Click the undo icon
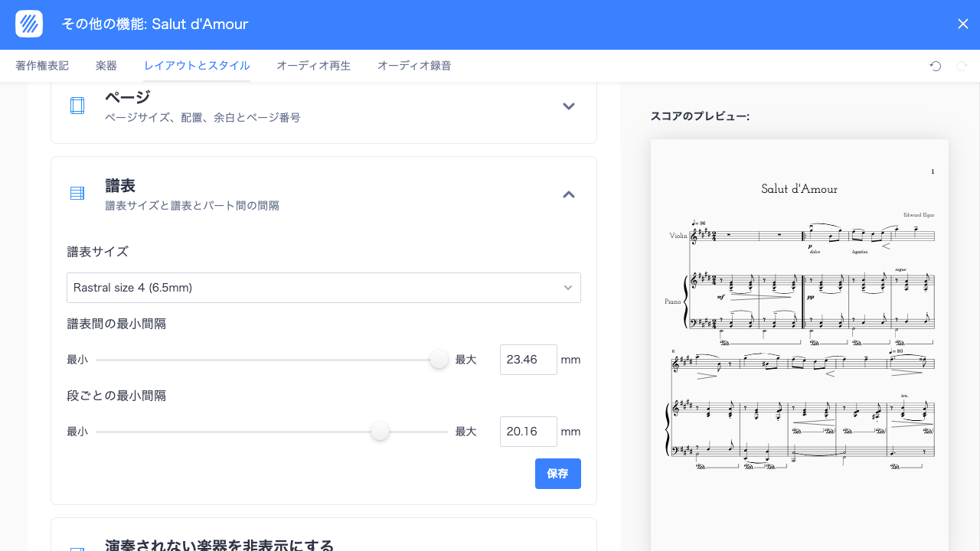 coord(935,67)
